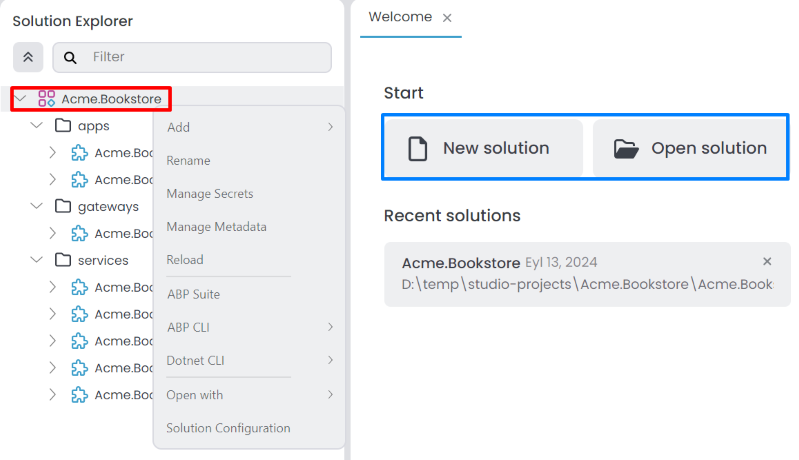799x460 pixels.
Task: Choose Reload in context menu
Action: (x=249, y=260)
